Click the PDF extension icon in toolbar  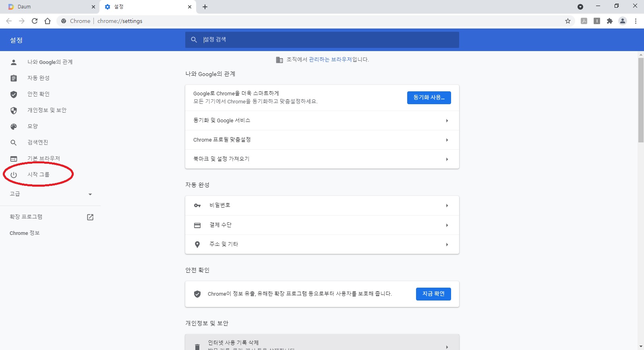[x=584, y=21]
